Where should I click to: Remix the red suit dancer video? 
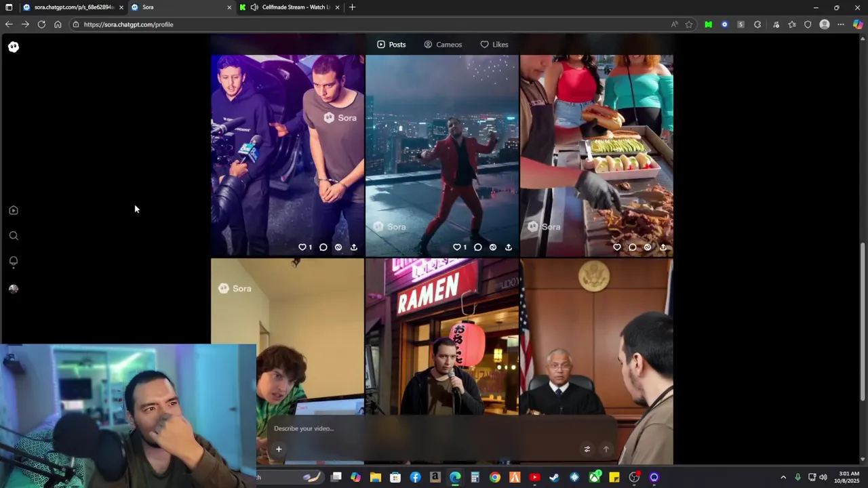(x=493, y=247)
